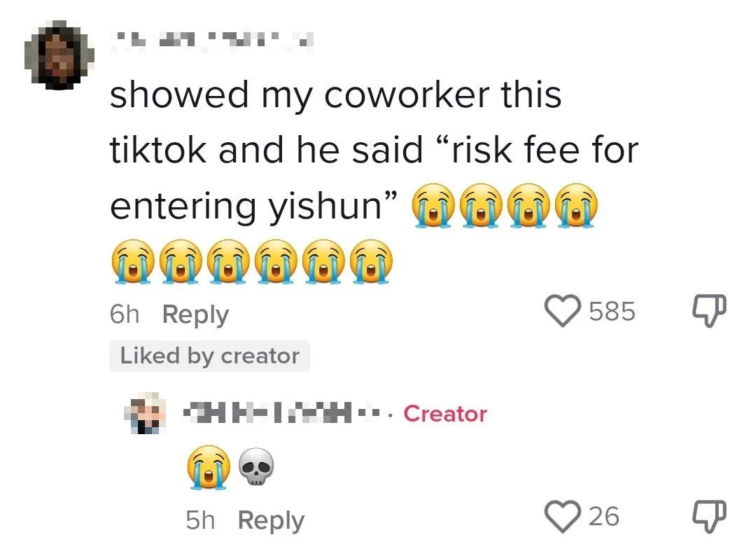Click the 26 like count
This screenshot has height=549, width=756.
[x=604, y=517]
